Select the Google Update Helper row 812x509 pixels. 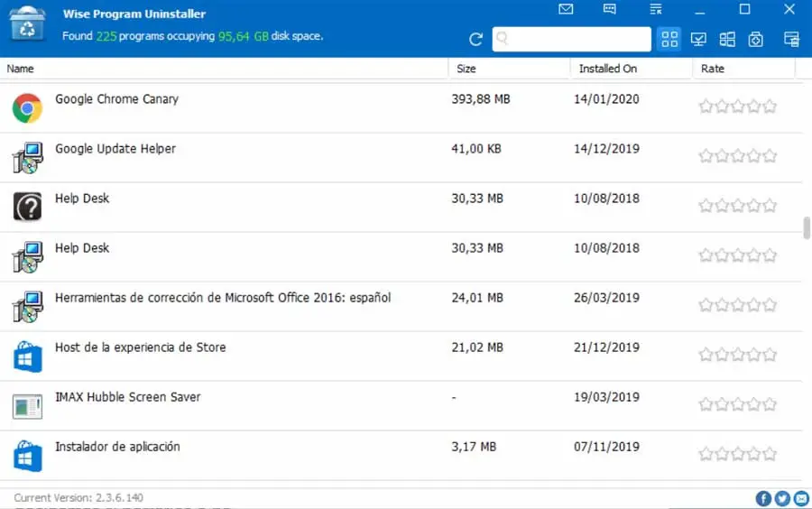click(401, 157)
